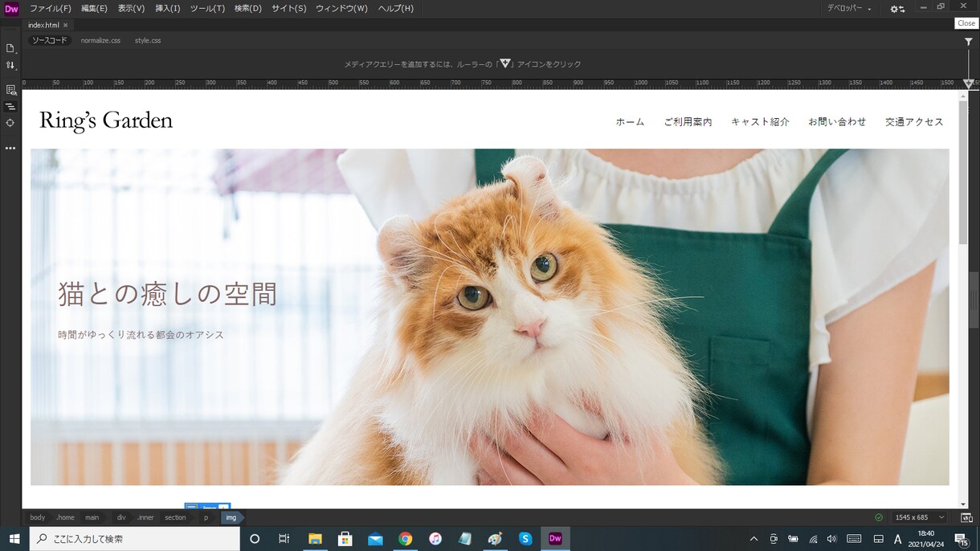980x551 pixels.
Task: Close the index.html document tab
Action: click(66, 25)
